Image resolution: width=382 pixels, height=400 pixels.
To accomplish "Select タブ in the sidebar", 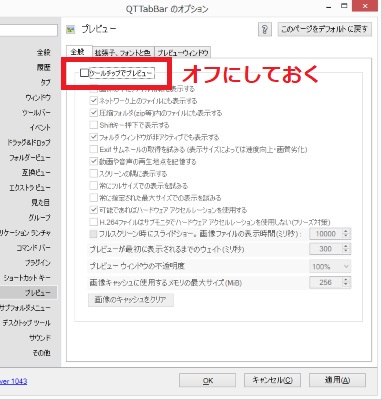I will tap(45, 82).
